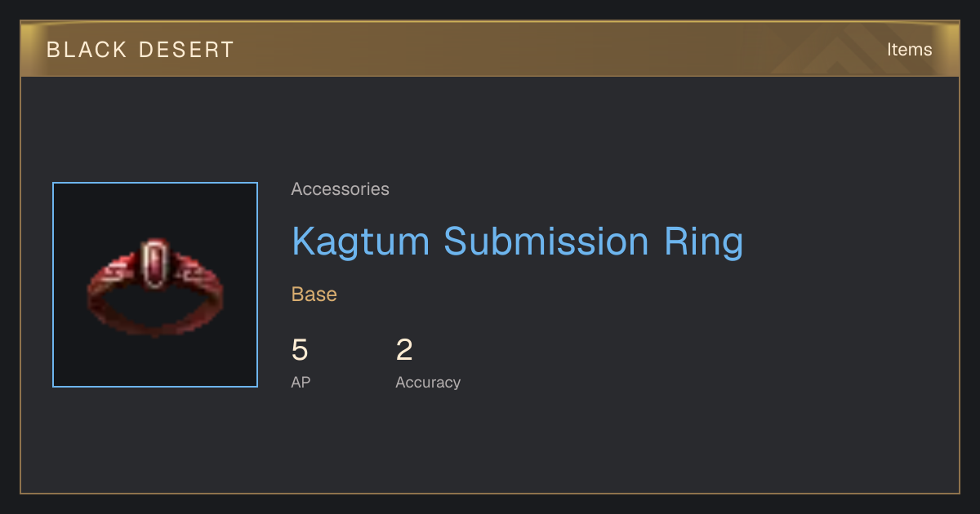This screenshot has height=514, width=980.
Task: Click the blue-bordered item image frame
Action: coord(155,285)
